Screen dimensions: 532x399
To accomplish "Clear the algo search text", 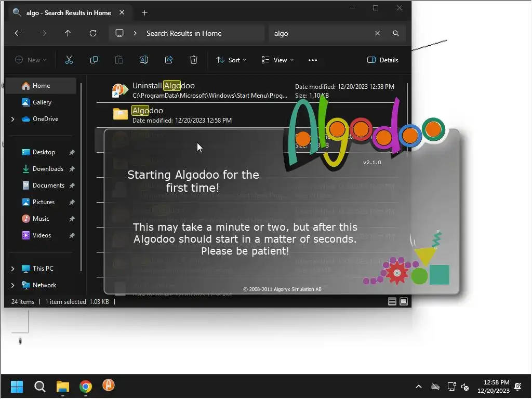I will [x=377, y=33].
